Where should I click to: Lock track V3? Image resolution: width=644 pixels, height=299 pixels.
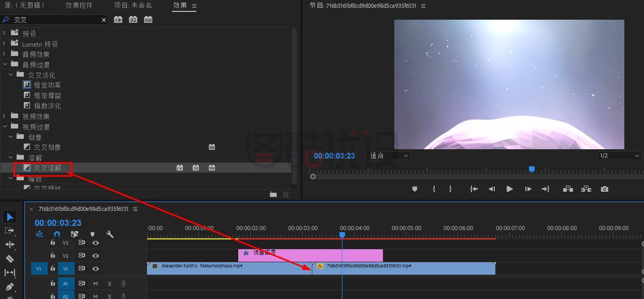pos(52,243)
